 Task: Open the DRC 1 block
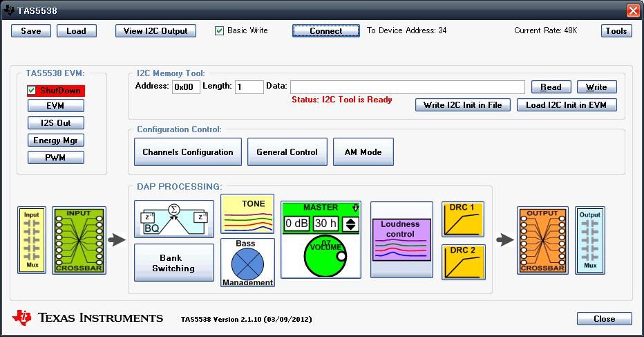coord(463,219)
